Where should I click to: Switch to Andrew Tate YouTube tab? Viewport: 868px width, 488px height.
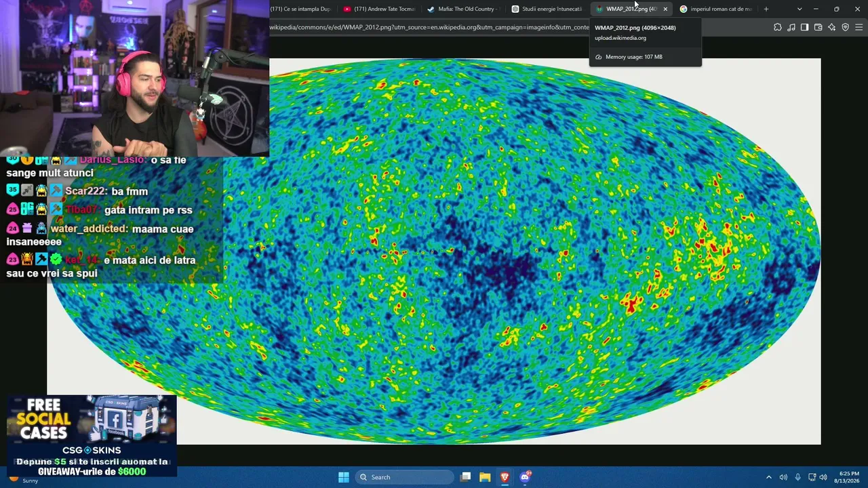point(378,9)
